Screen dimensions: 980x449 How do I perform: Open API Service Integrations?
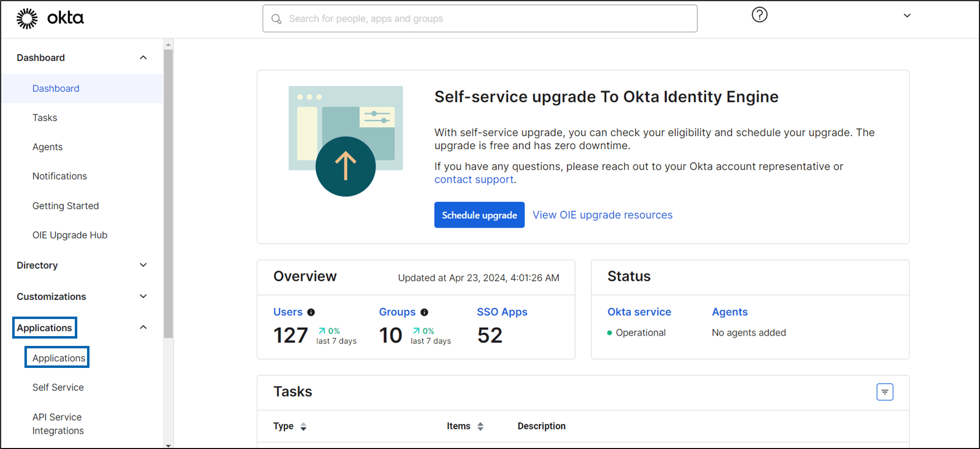(58, 424)
